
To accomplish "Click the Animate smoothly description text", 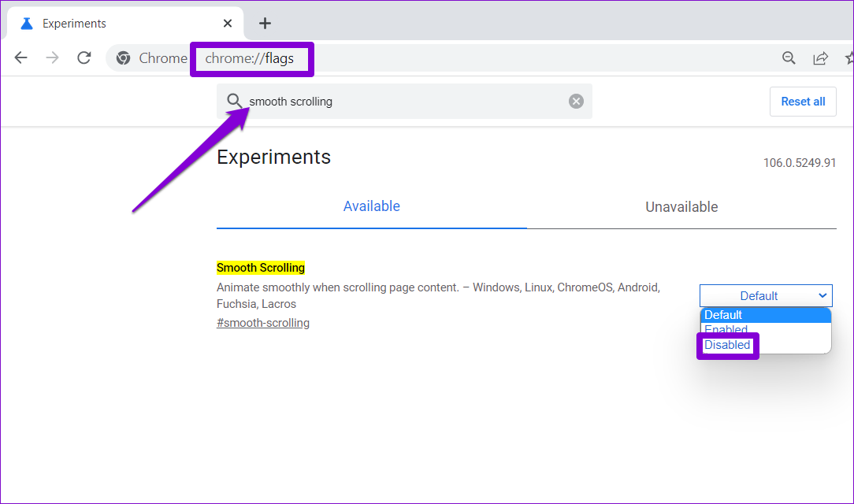I will pos(439,295).
